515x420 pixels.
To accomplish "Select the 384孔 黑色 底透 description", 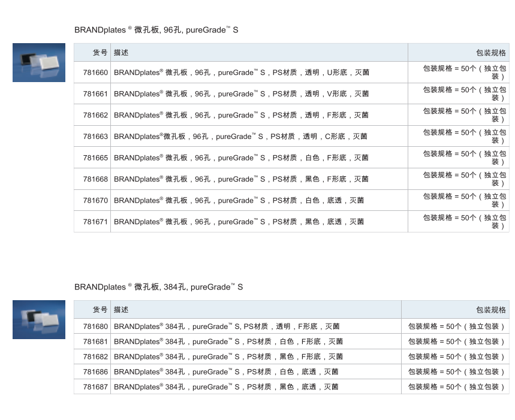I will click(226, 387).
